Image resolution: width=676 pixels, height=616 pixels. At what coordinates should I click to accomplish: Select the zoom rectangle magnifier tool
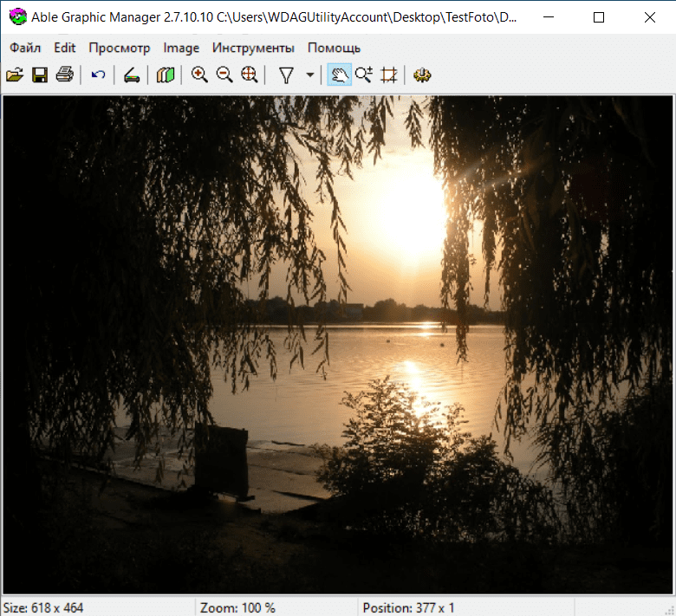[x=364, y=75]
